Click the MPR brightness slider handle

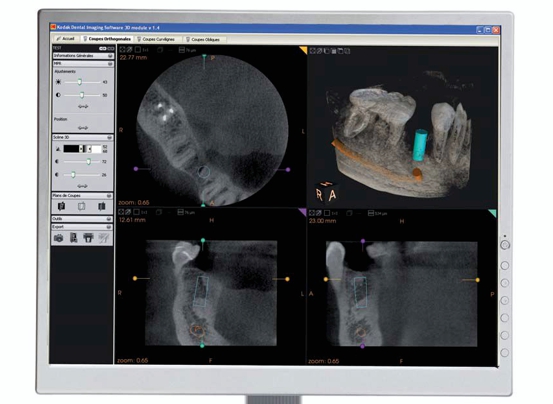80,82
